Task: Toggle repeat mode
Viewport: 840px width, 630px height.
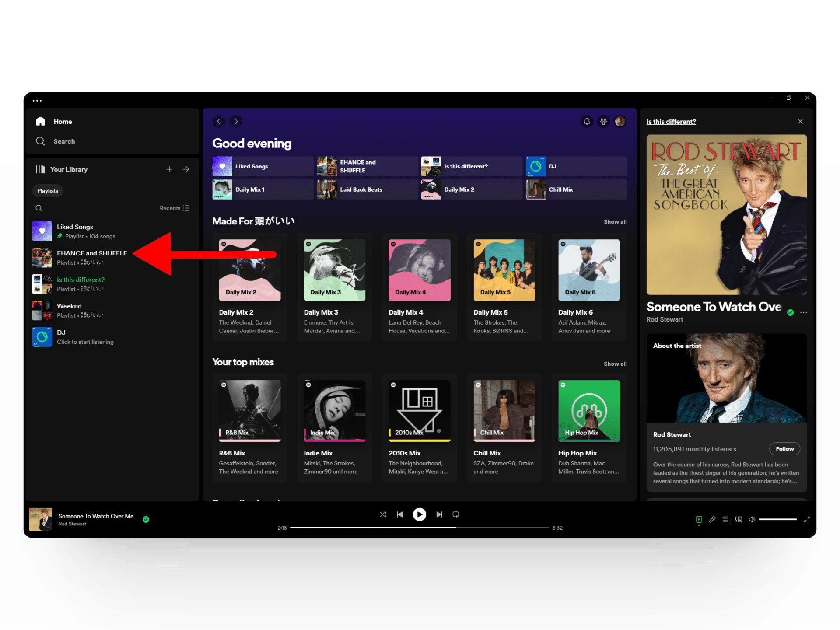Action: [456, 514]
